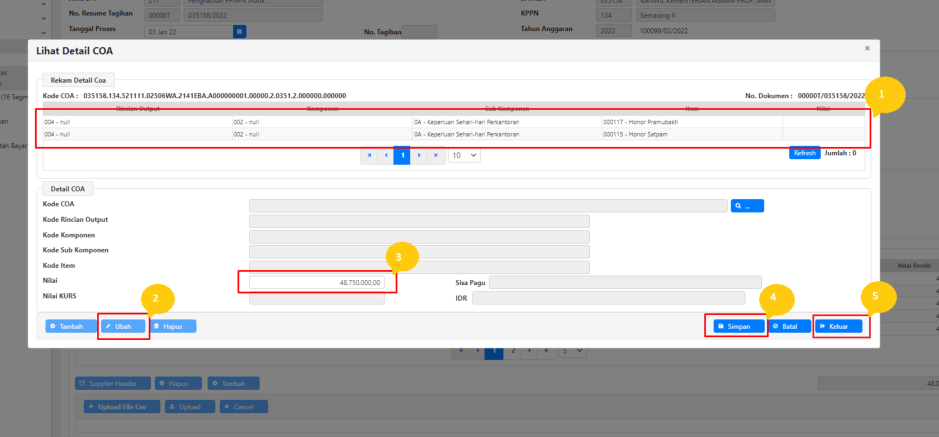Screen dimensions: 939x437
Task: Save changes with the Simpan button
Action: (x=735, y=326)
